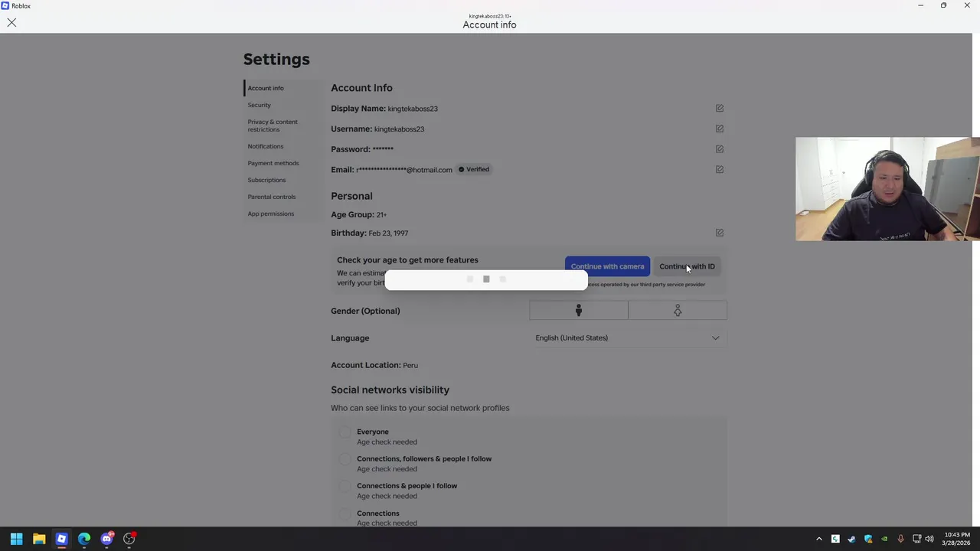
Task: Open File Explorer from the taskbar
Action: [39, 539]
